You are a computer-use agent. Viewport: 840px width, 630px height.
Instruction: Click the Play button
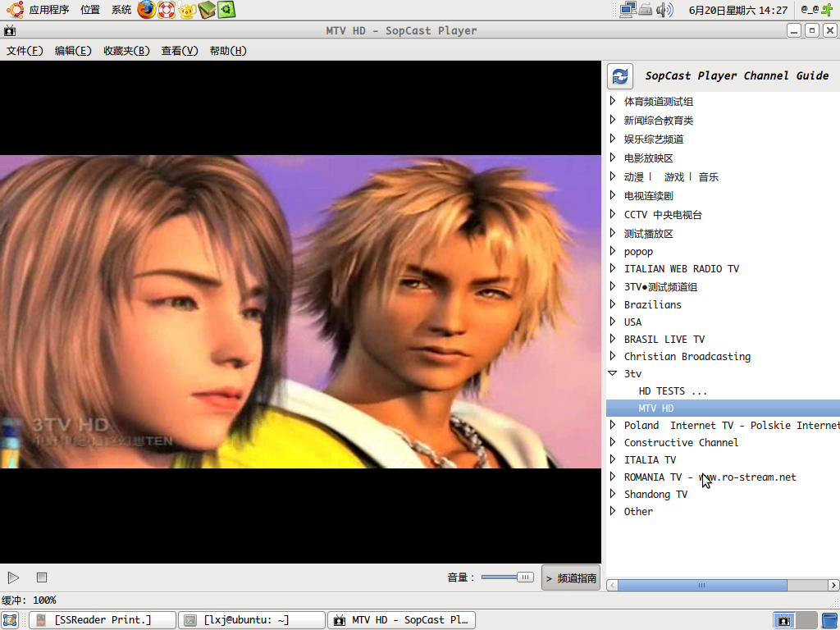tap(14, 577)
